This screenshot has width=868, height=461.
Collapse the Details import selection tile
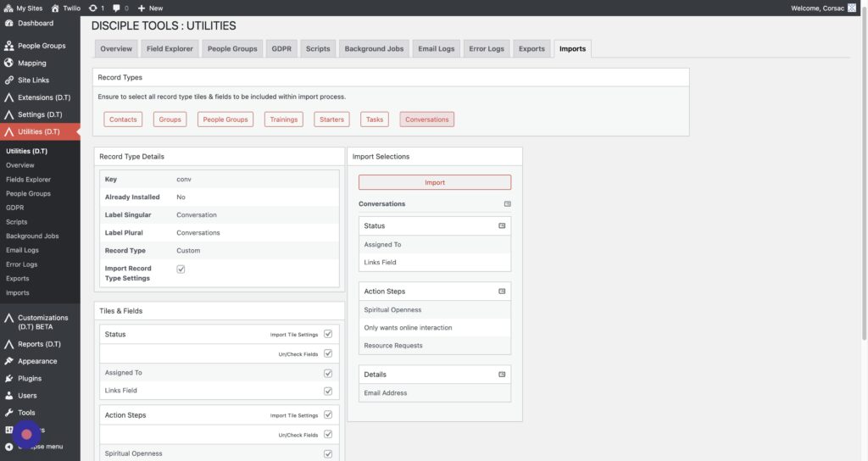click(502, 375)
